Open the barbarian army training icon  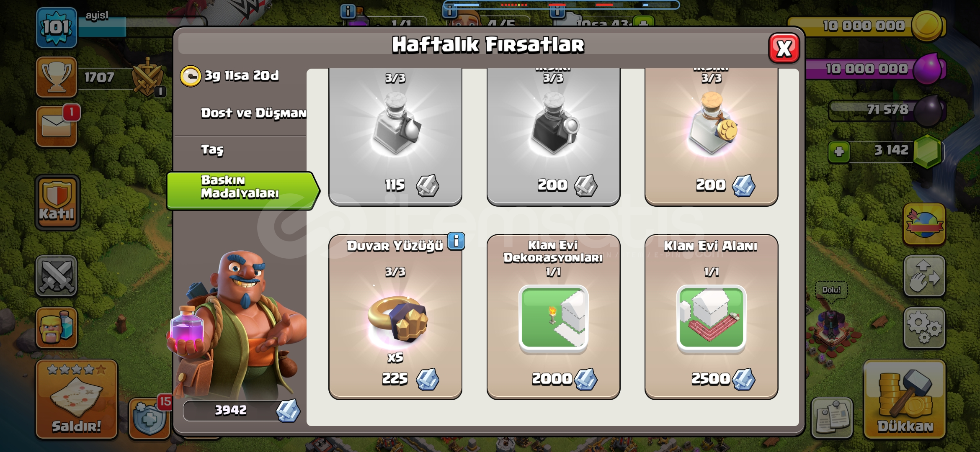(57, 328)
